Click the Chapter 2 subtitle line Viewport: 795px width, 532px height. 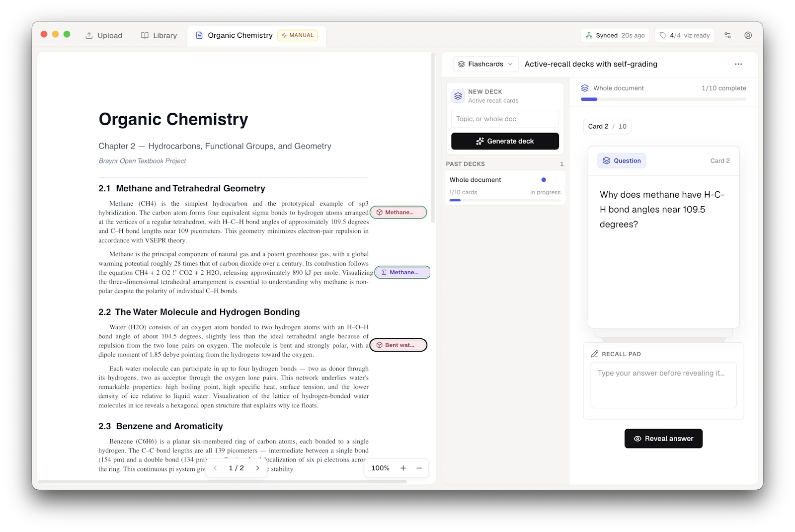click(x=215, y=146)
